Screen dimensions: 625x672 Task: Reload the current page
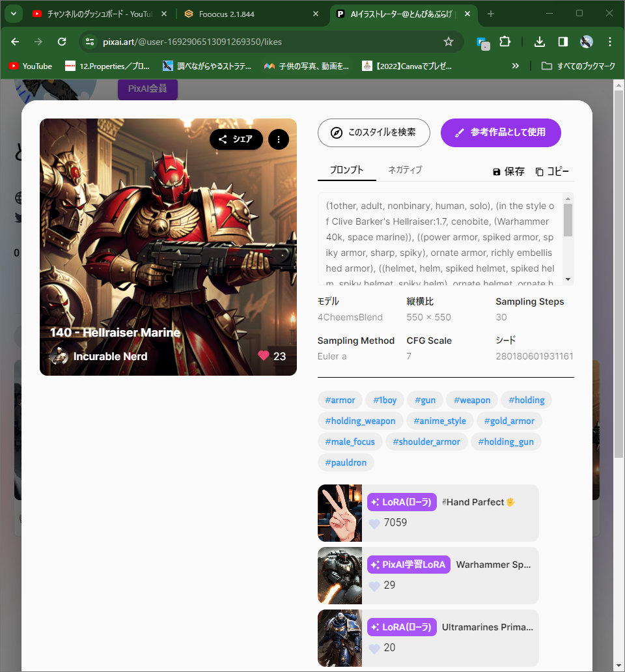click(x=62, y=42)
